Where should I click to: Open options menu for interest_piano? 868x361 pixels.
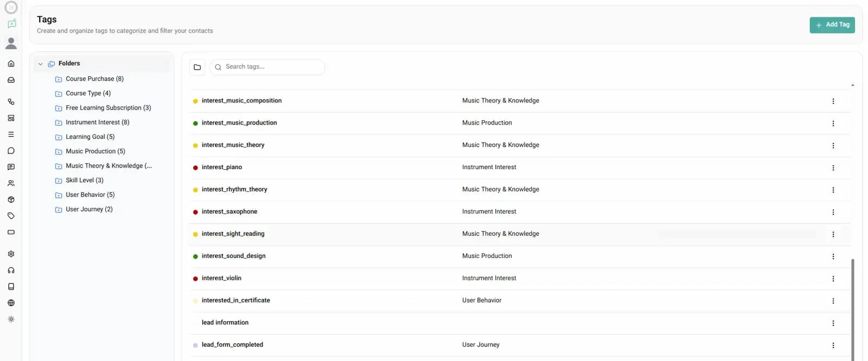(833, 168)
